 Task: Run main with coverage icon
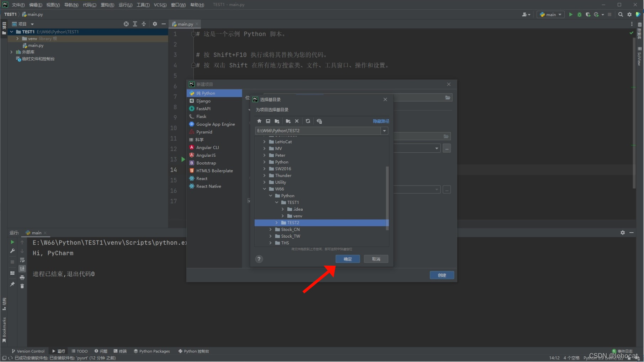(588, 15)
